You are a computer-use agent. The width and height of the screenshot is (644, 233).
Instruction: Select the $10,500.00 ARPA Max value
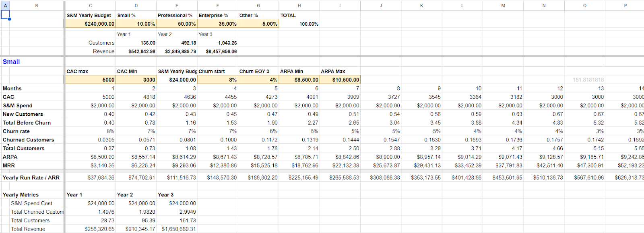(340, 80)
